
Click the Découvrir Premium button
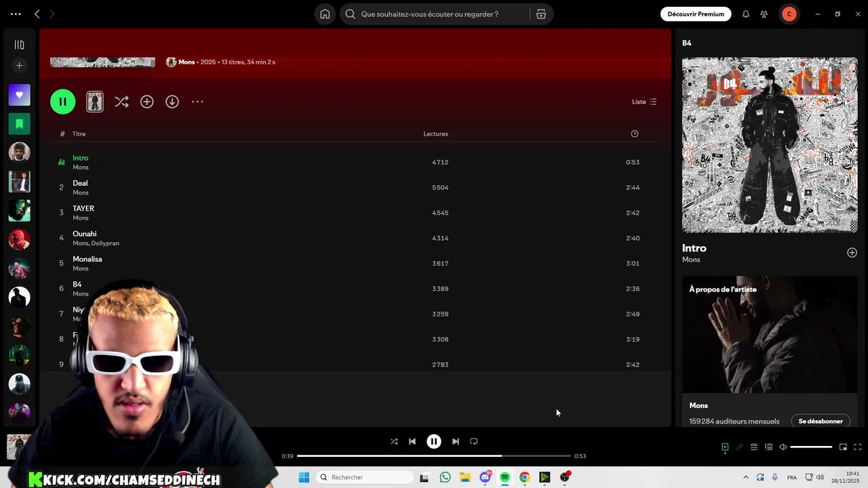(x=696, y=14)
